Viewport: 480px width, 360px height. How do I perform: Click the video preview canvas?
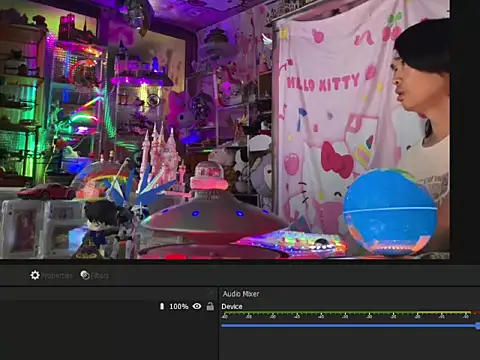pyautogui.click(x=225, y=129)
